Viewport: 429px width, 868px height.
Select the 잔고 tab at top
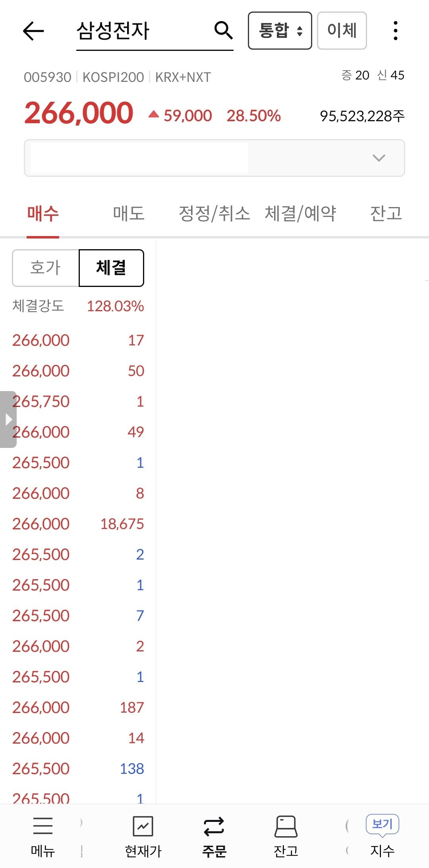[x=386, y=213]
